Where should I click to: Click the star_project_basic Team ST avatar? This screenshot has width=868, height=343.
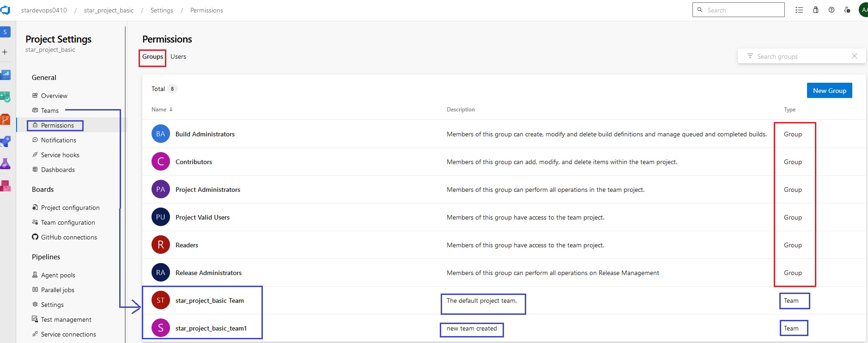click(x=161, y=300)
